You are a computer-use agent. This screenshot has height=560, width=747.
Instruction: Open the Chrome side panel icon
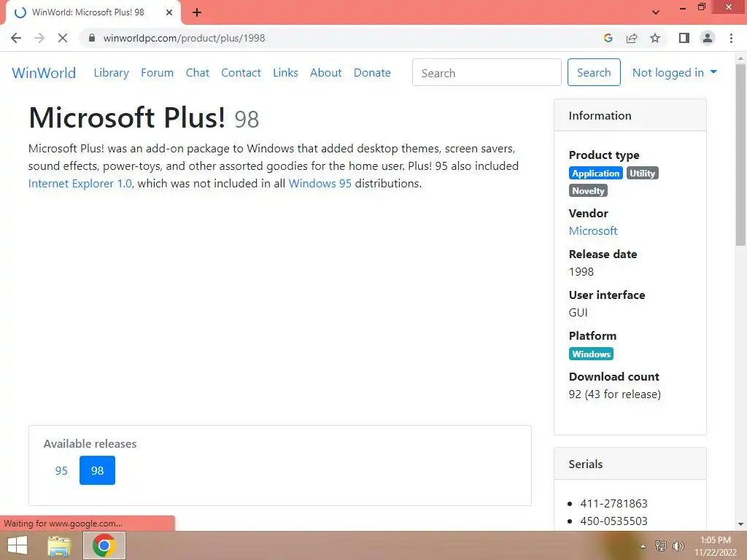pos(684,38)
